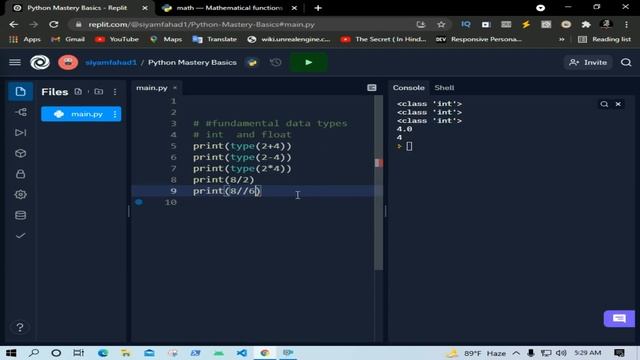Bookmark this page with the star
This screenshot has width=640, height=360.
pos(441,24)
